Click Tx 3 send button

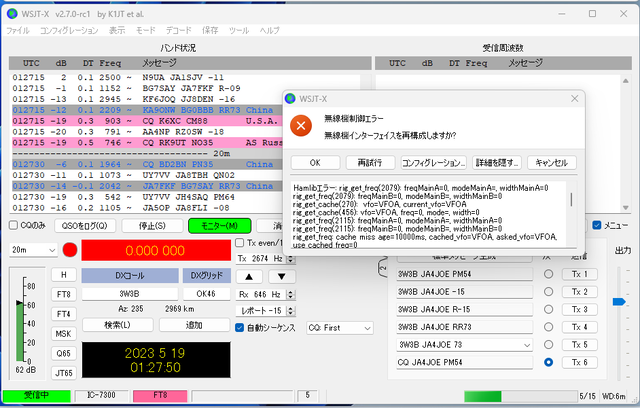point(580,309)
